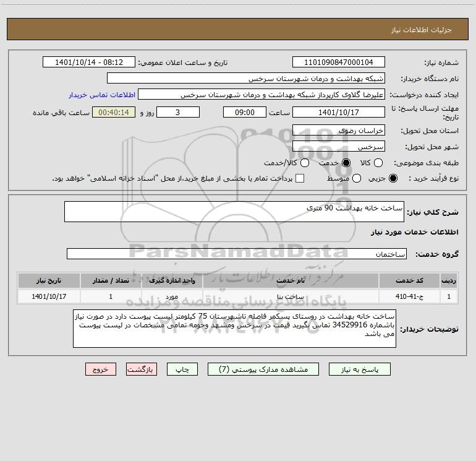Image resolution: width=476 pixels, height=461 pixels.
Task: Click the need number field 1101090847000104
Action: pyautogui.click(x=339, y=62)
